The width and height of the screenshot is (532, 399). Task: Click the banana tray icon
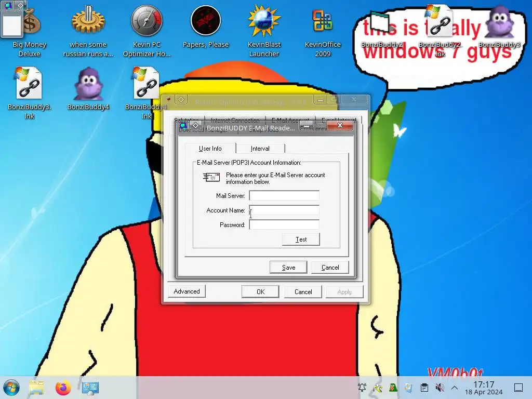click(x=377, y=388)
